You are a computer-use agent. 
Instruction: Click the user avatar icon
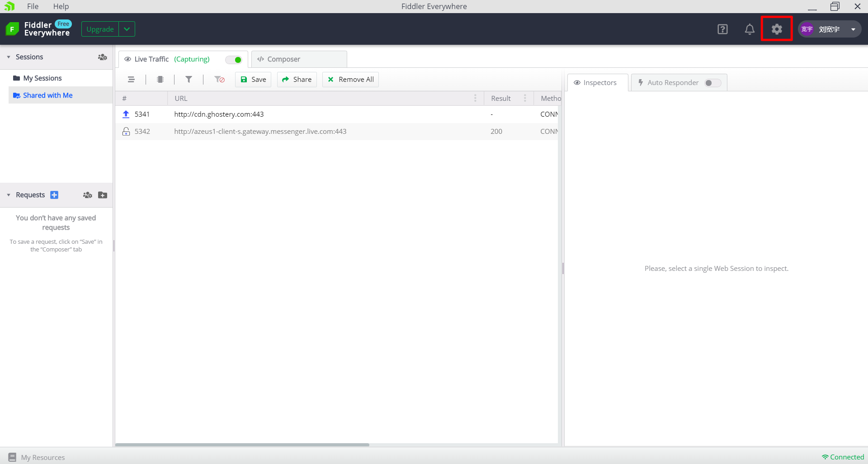807,29
